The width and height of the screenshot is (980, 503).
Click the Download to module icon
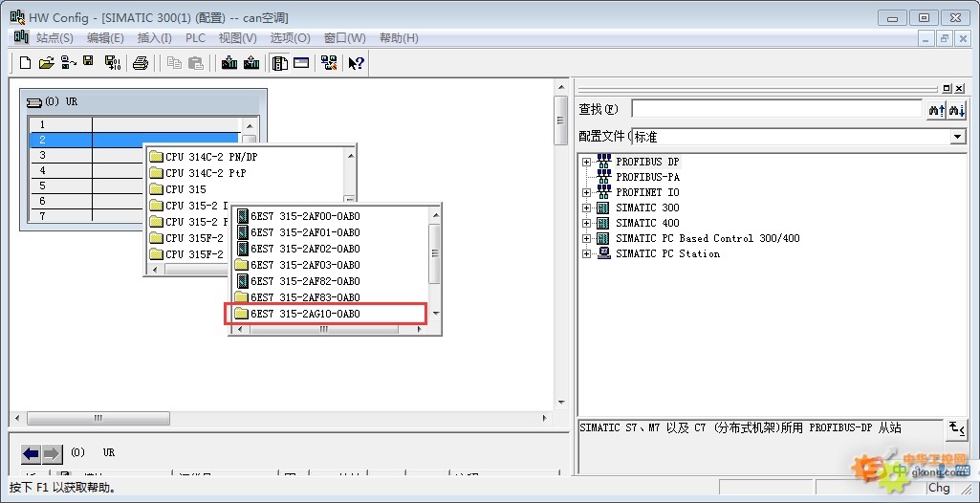click(229, 62)
